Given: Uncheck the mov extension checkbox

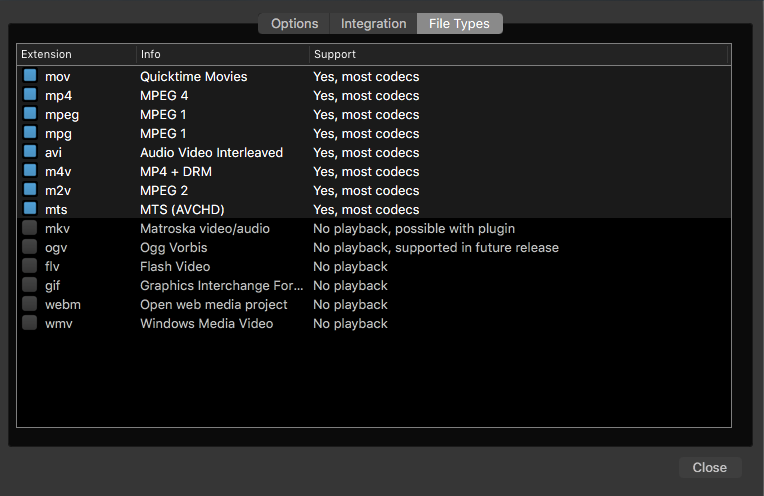Looking at the screenshot, I should [x=30, y=76].
